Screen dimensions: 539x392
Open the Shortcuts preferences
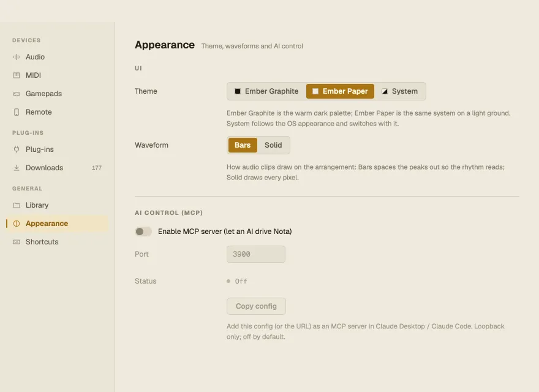pyautogui.click(x=57, y=242)
